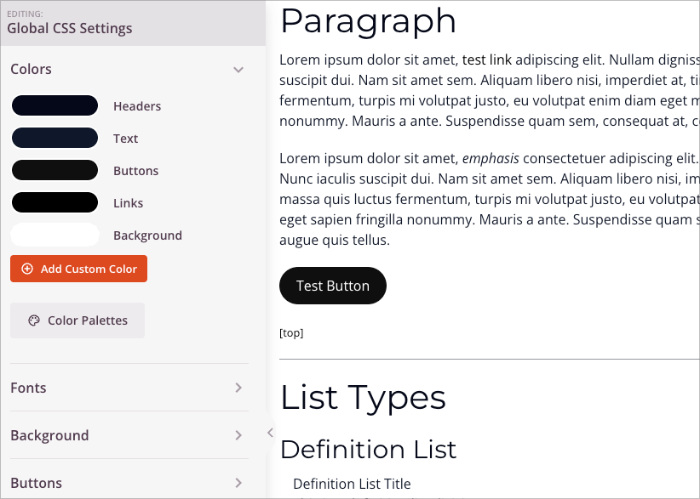Click the [top] anchor link

(x=291, y=333)
